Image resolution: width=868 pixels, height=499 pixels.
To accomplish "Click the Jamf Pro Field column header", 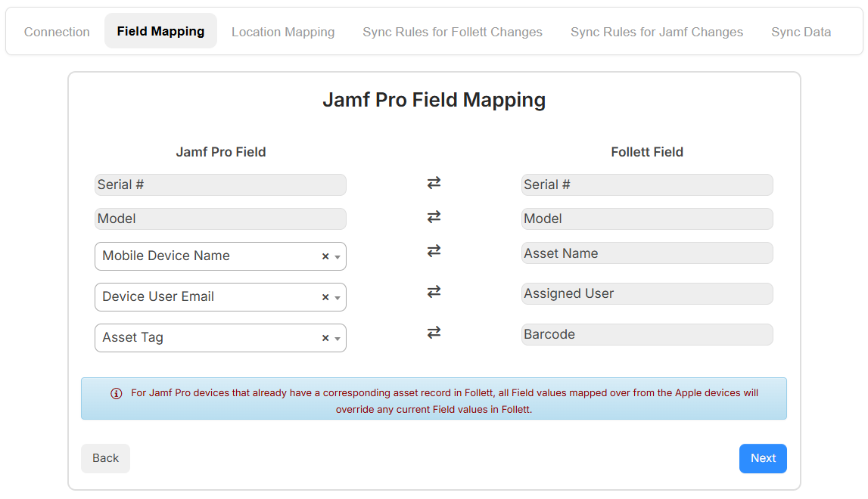I will (x=221, y=152).
